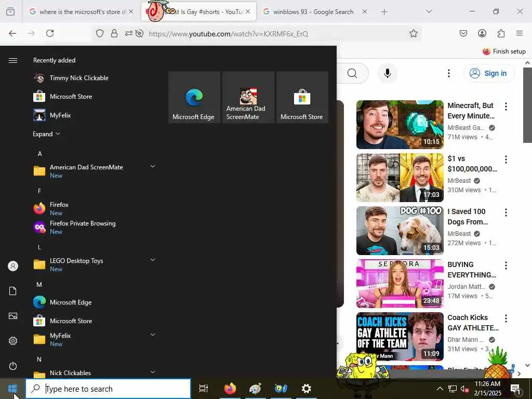
Task: Open the list all tabs dropdown
Action: [429, 11]
